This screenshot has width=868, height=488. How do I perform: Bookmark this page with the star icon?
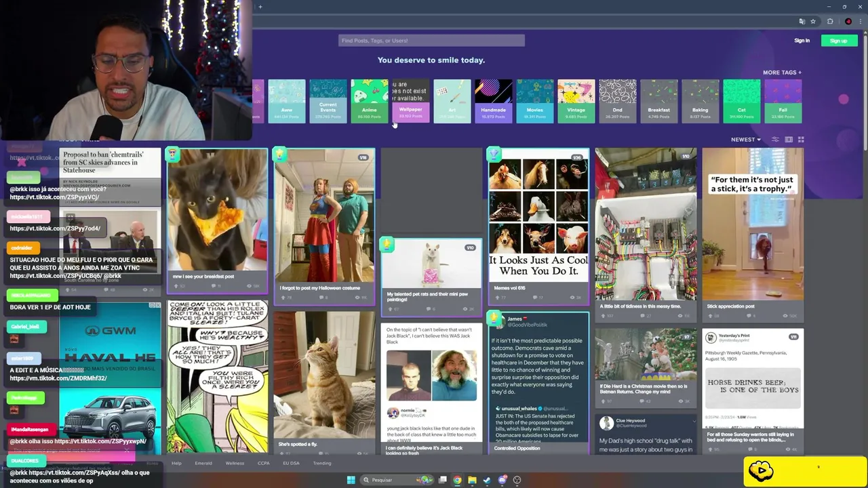813,21
